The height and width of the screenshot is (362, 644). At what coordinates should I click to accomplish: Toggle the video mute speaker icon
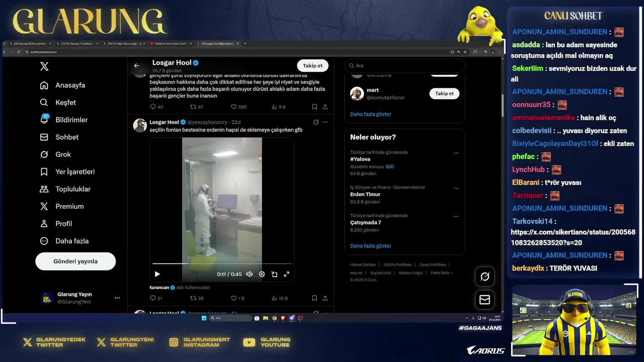(x=249, y=274)
